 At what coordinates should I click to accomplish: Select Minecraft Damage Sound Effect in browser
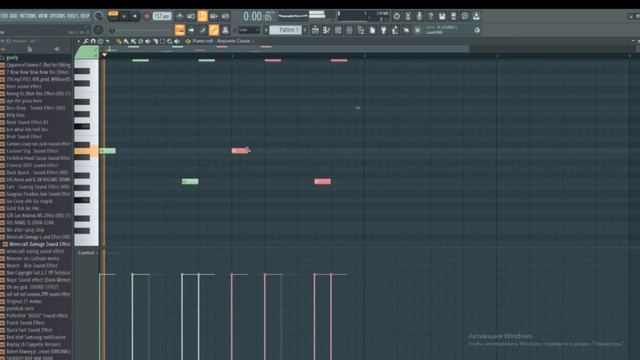39,244
